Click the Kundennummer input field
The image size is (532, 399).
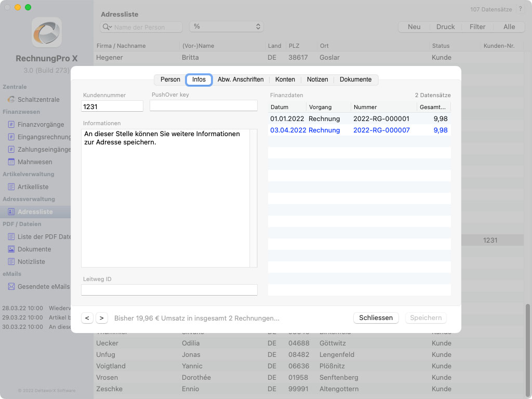coord(112,106)
